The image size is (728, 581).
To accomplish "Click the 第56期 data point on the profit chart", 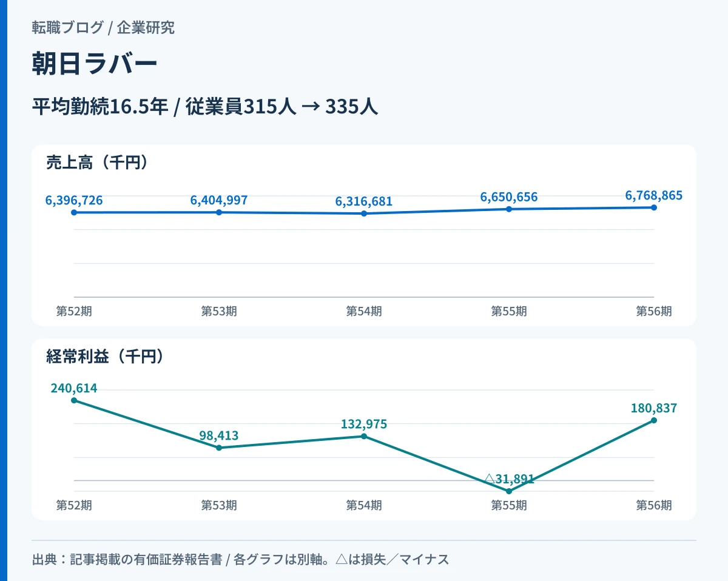I will 654,420.
